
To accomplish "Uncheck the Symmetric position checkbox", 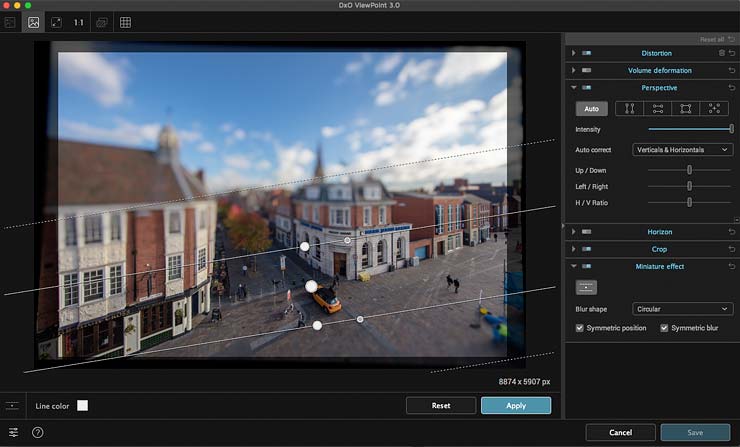I will pyautogui.click(x=580, y=328).
